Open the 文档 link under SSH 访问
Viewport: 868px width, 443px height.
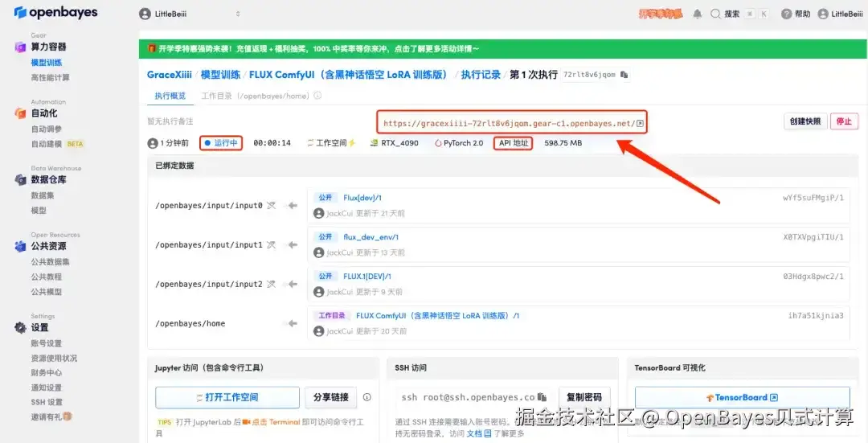click(x=479, y=433)
